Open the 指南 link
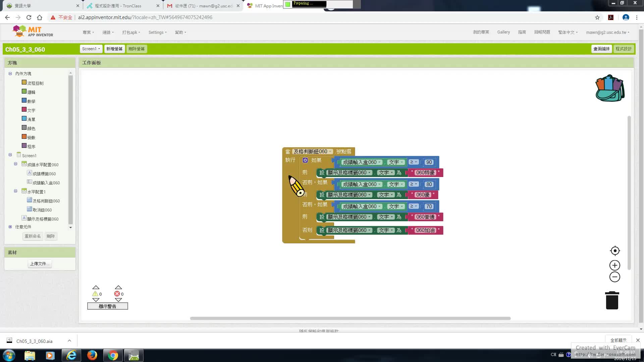The height and width of the screenshot is (362, 644). 522,32
